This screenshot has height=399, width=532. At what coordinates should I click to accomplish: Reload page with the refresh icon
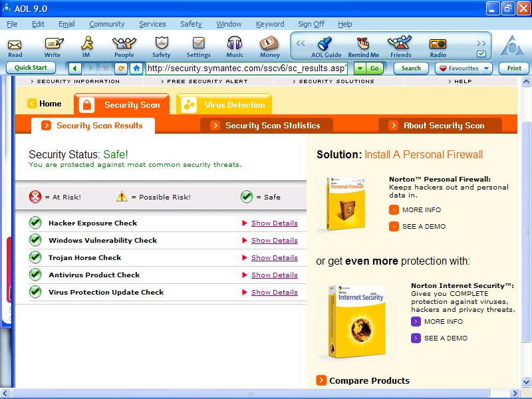(x=121, y=68)
